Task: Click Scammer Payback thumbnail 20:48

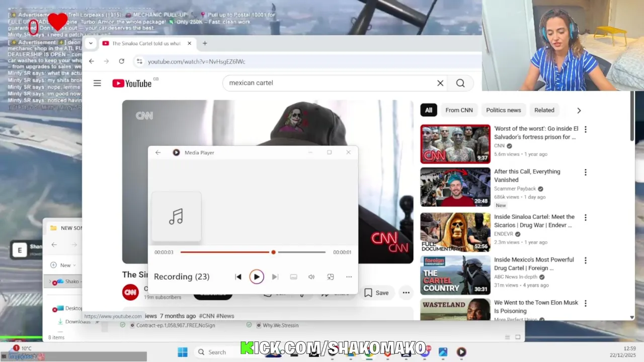Action: coord(455,187)
